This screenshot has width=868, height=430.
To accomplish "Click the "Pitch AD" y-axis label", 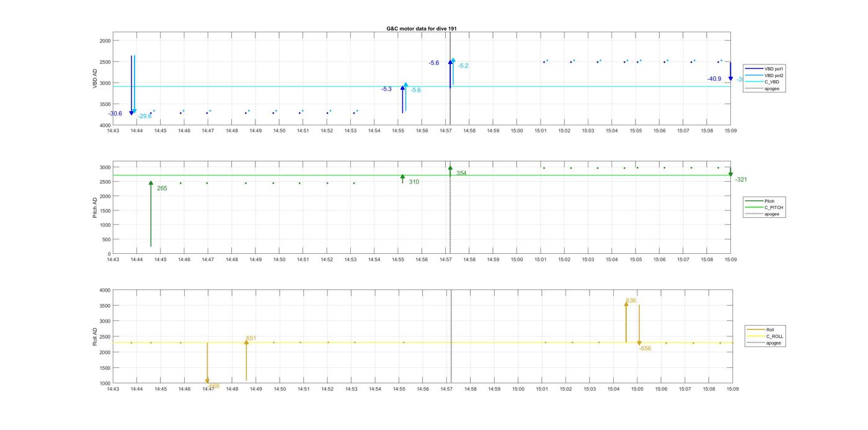I will pyautogui.click(x=95, y=208).
